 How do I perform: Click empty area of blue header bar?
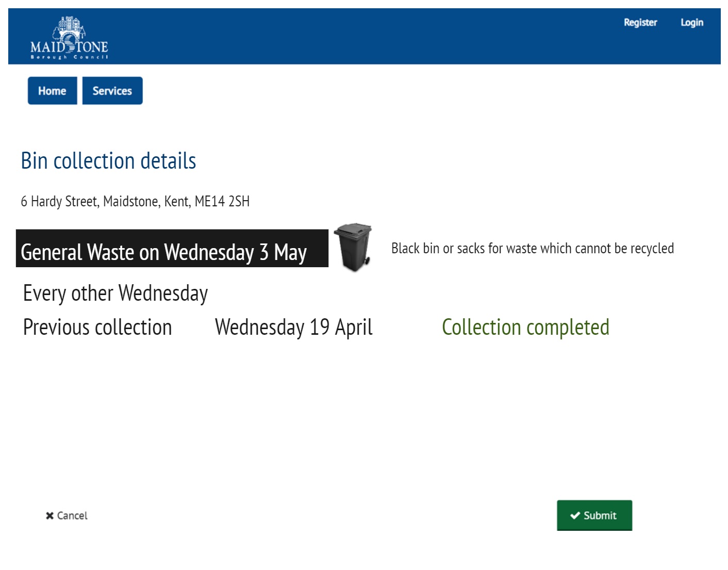coord(361,36)
